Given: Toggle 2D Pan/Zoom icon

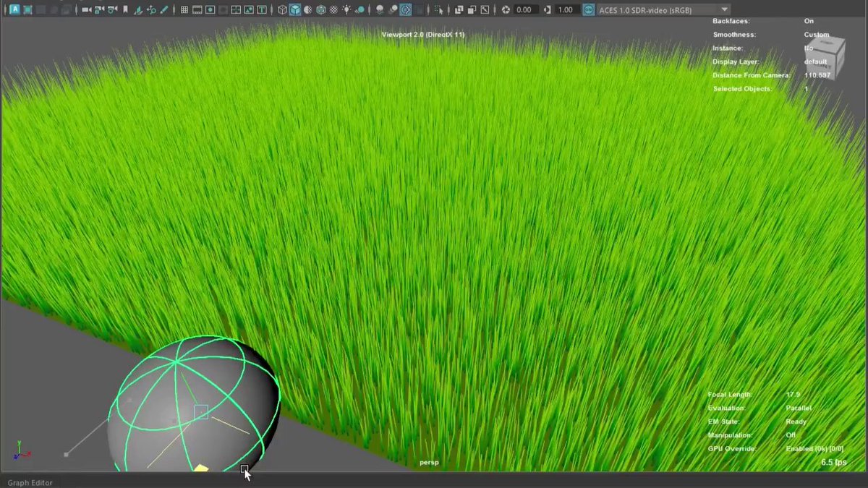Looking at the screenshot, I should (152, 10).
